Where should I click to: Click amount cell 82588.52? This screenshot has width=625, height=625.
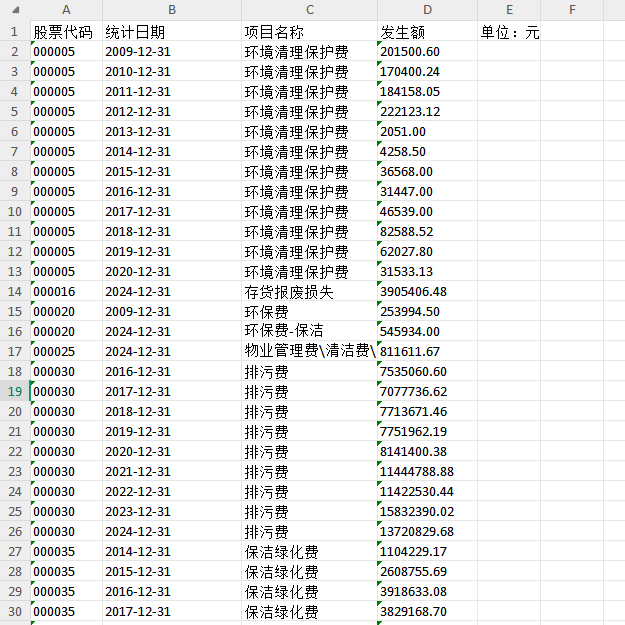427,231
